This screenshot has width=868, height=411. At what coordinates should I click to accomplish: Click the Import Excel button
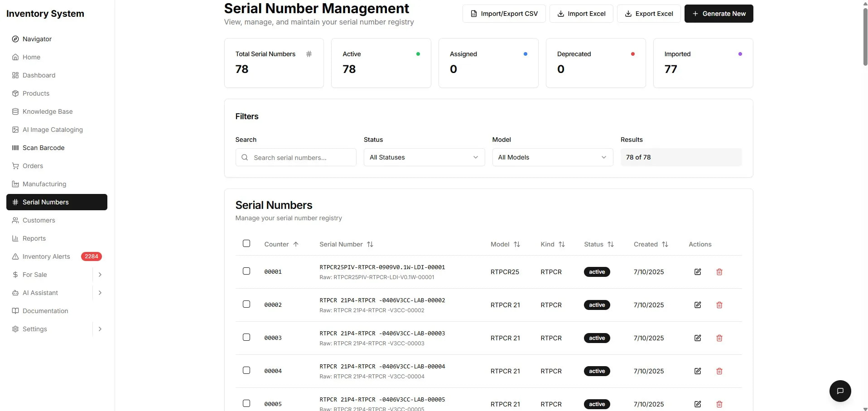581,14
